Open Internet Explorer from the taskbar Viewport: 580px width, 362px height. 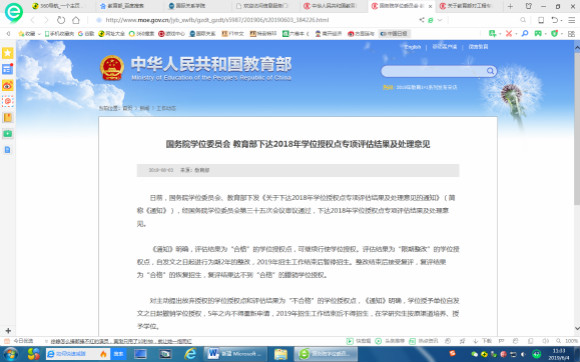pos(190,354)
